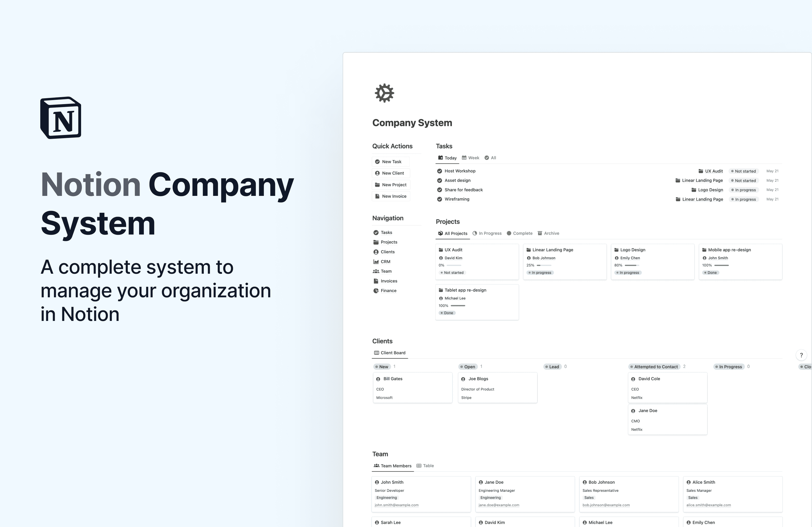Click the New Project quick action icon
812x527 pixels.
pyautogui.click(x=378, y=185)
